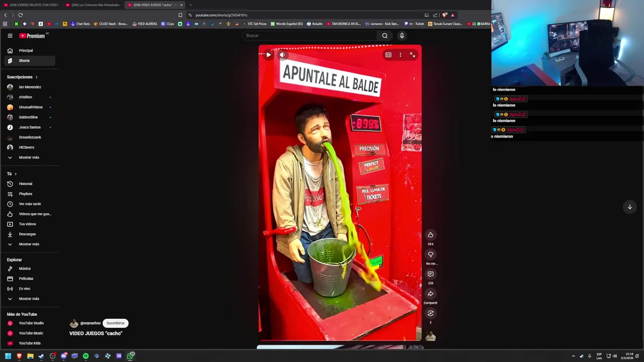The height and width of the screenshot is (362, 644).
Task: Open Joaco Santos subscription channel
Action: click(30, 127)
